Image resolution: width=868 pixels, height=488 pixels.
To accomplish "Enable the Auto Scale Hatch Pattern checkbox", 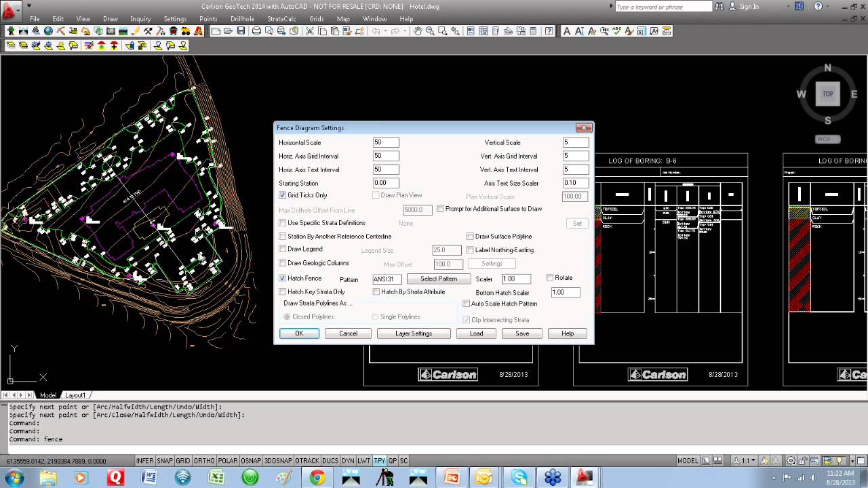I will 466,304.
